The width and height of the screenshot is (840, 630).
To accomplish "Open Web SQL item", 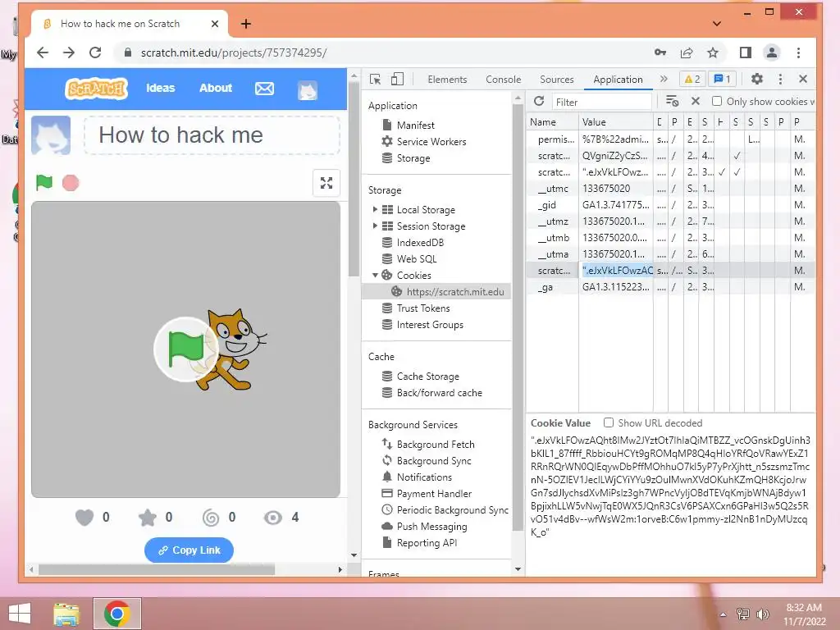I will [416, 259].
